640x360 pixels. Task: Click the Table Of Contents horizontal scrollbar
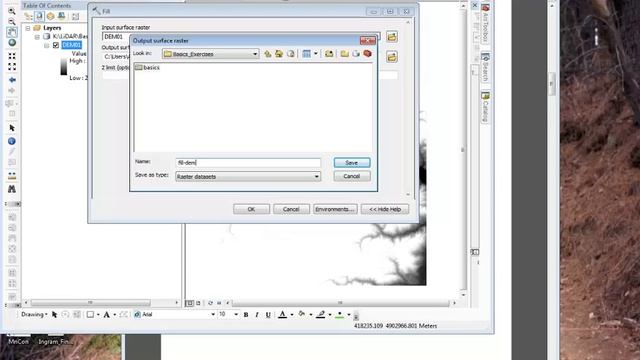pyautogui.click(x=101, y=303)
